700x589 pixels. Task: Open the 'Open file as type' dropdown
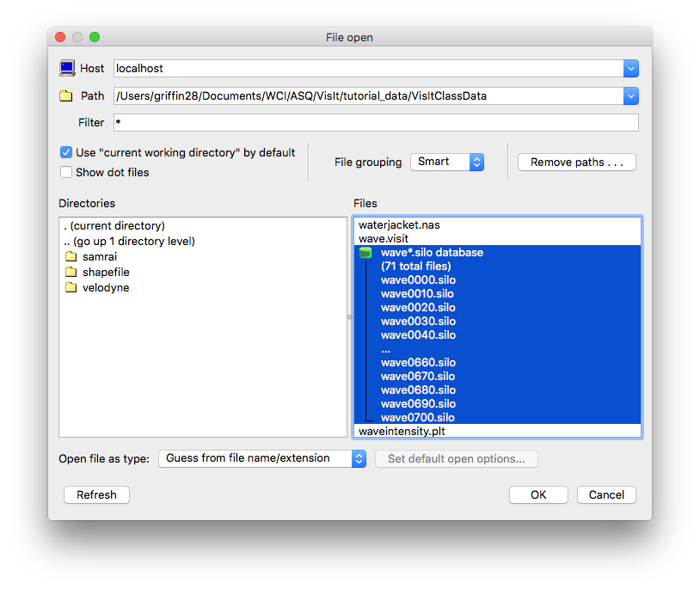[x=262, y=458]
